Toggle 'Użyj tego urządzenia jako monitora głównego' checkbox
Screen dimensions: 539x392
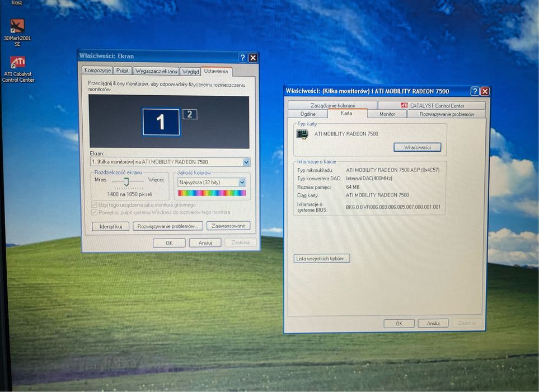click(x=94, y=205)
